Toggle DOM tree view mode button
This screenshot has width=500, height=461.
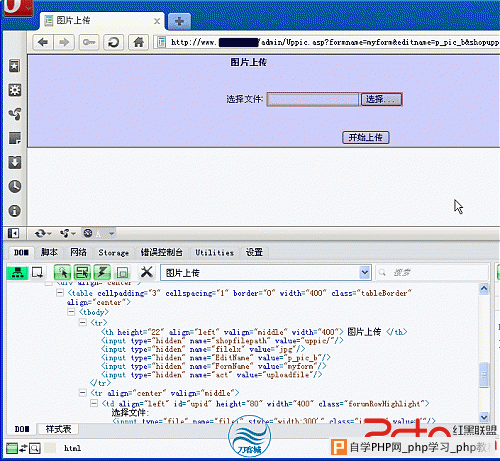[18, 272]
